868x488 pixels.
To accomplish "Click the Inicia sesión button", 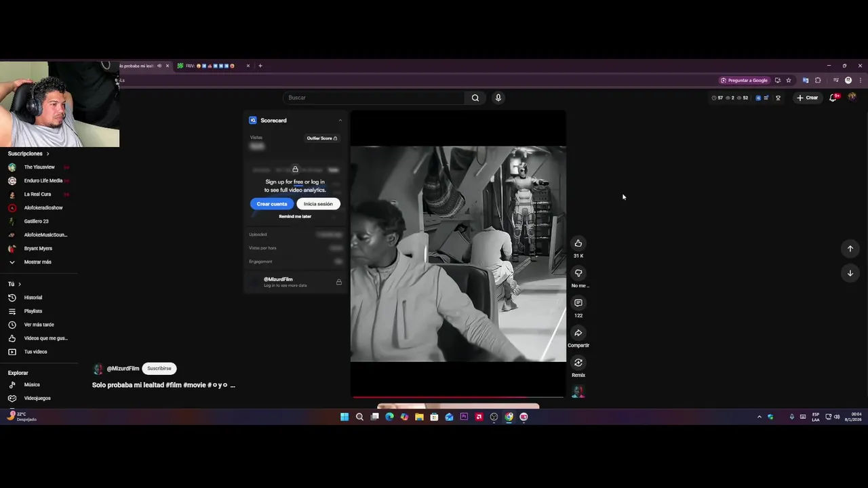I will [318, 204].
